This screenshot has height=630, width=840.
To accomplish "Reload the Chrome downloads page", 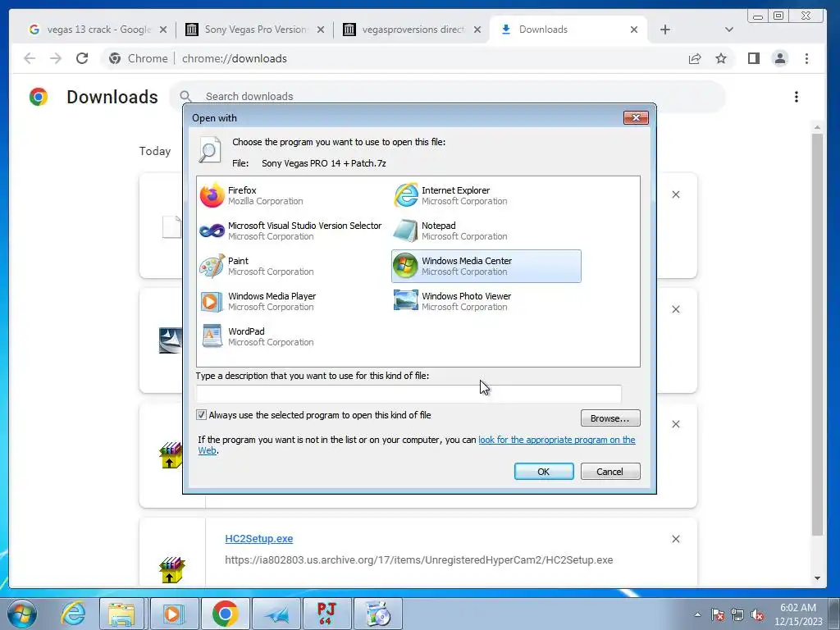I will point(82,58).
